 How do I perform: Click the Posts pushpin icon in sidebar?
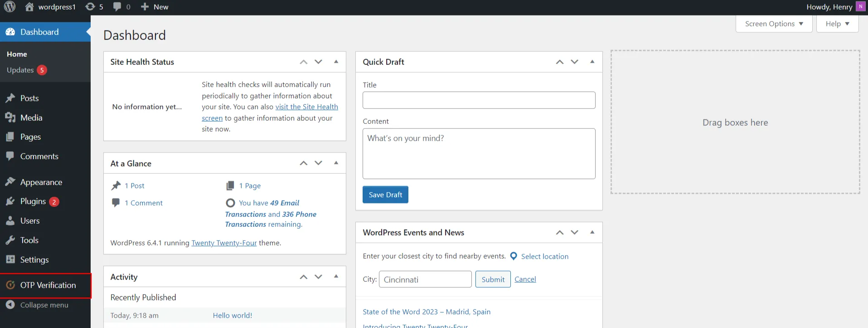[10, 98]
